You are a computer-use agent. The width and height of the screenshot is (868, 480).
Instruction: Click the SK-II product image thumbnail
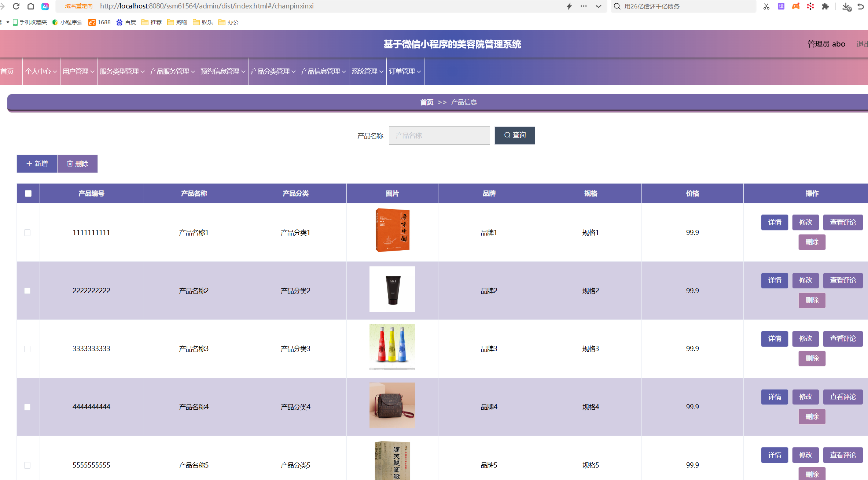[x=392, y=289]
